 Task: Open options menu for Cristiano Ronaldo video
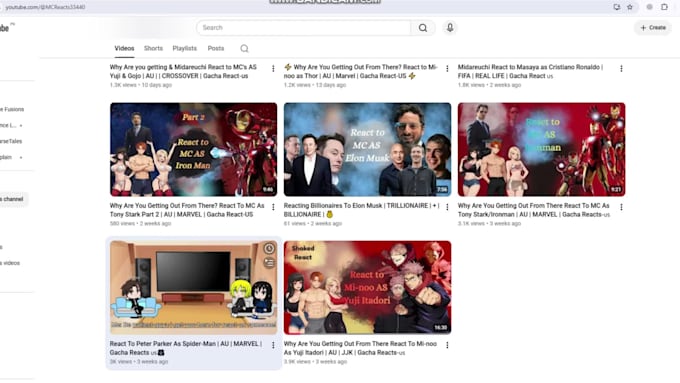coord(621,69)
